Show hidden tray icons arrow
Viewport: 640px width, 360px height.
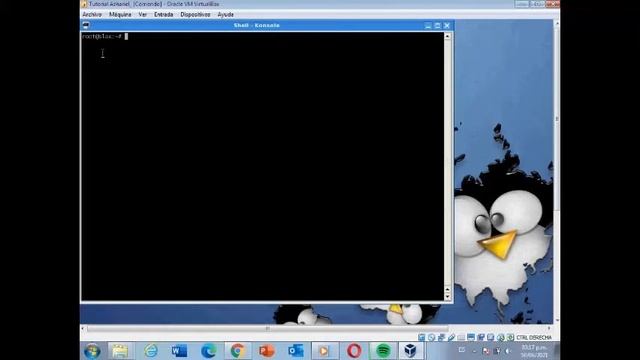click(x=474, y=351)
